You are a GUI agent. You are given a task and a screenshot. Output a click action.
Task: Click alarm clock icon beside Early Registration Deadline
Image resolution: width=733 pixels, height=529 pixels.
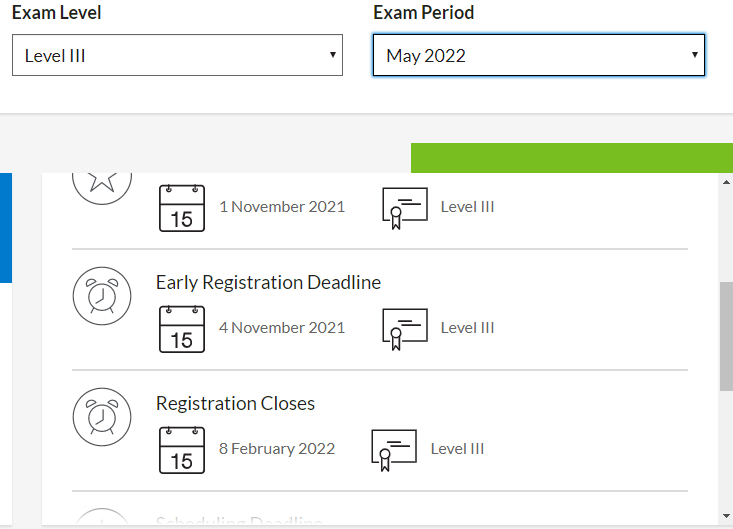pos(102,297)
